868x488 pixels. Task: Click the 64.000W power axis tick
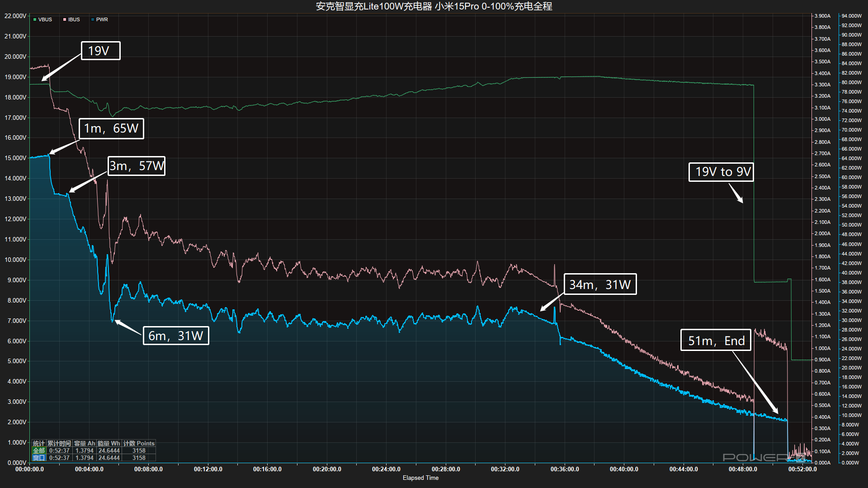[852, 158]
